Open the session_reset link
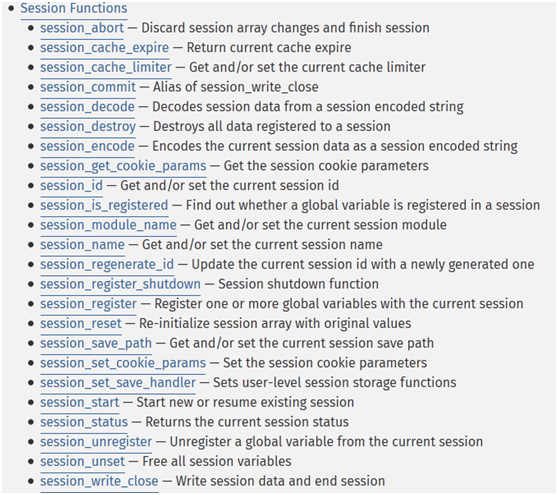Image resolution: width=558 pixels, height=495 pixels. click(81, 323)
